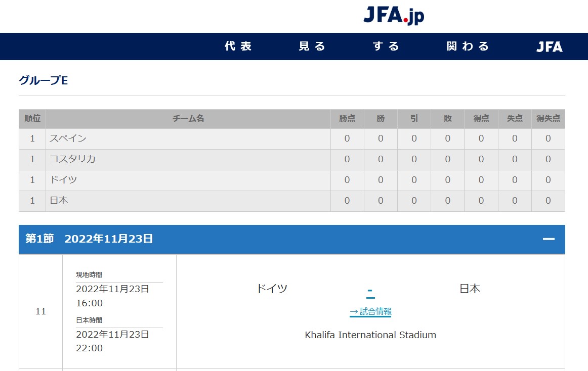Click the チーム名 column header
Viewport: 588px width, 371px height.
click(x=188, y=118)
